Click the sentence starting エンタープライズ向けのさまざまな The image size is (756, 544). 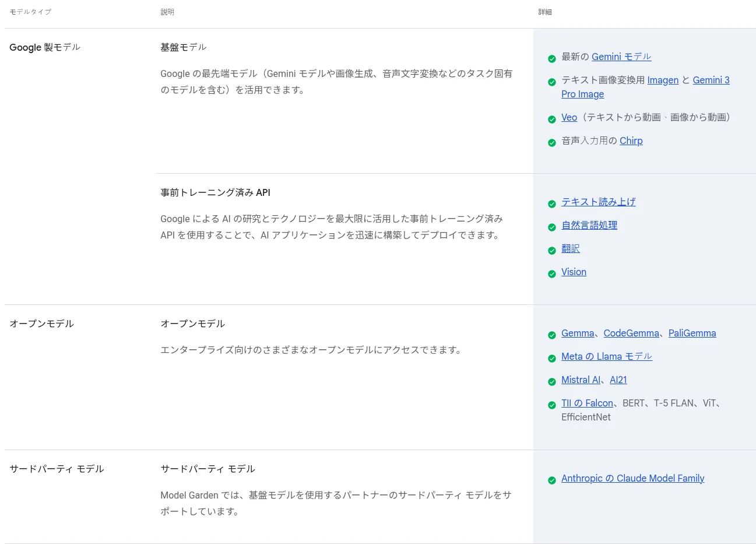(x=311, y=350)
